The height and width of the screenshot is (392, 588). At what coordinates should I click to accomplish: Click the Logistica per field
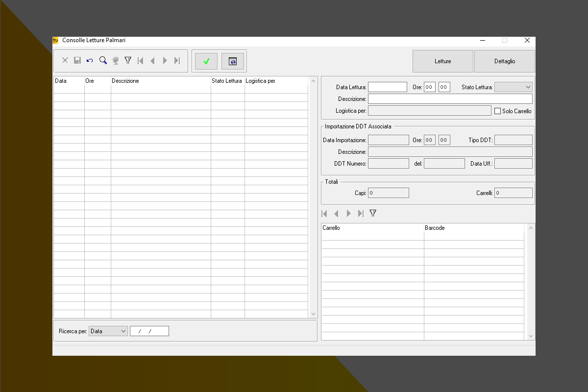pyautogui.click(x=430, y=111)
